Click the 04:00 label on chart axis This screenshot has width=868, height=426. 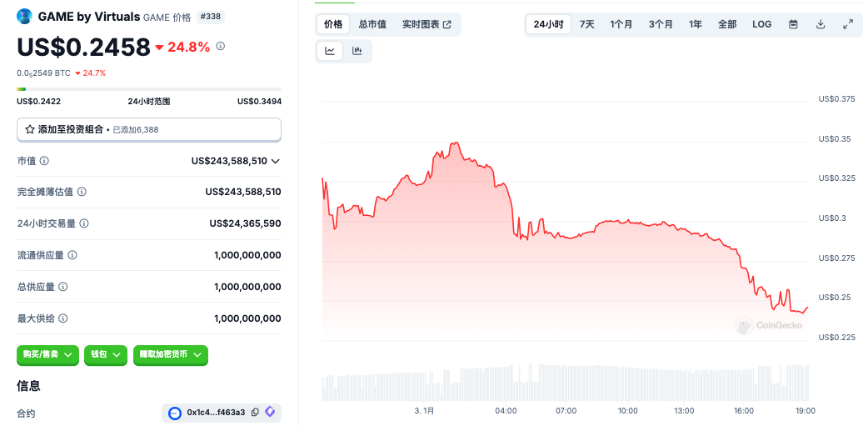point(506,411)
